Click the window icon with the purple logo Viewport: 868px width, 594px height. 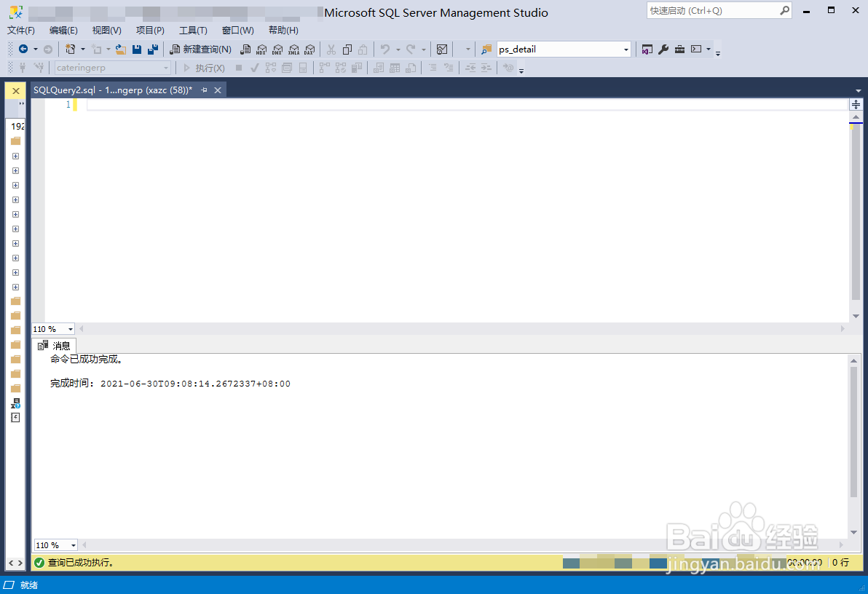647,49
